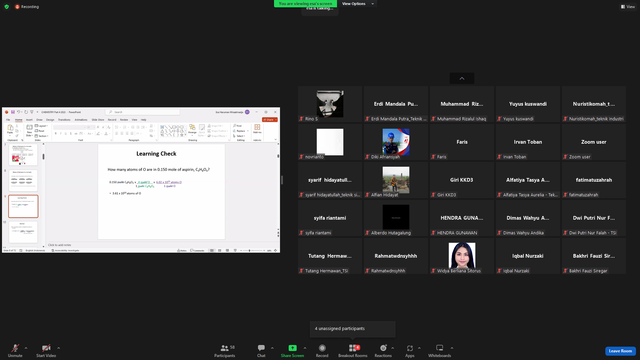Viewport: 640px width, 360px height.
Task: Click Notes button in PowerPoint status bar
Action: pos(182,250)
